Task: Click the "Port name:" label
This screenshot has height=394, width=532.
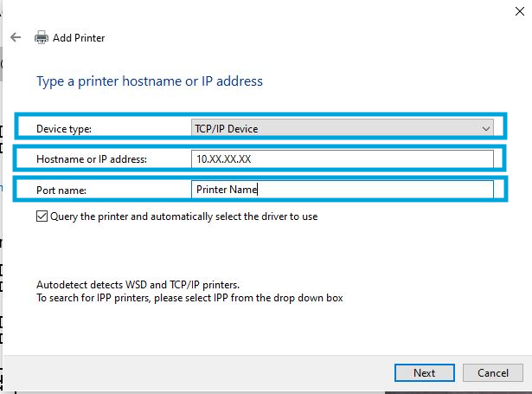Action: 61,191
